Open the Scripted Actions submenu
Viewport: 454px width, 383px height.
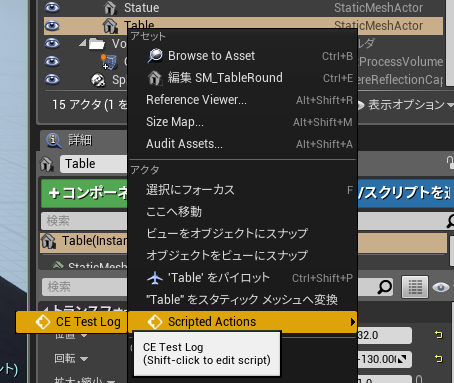(243, 322)
